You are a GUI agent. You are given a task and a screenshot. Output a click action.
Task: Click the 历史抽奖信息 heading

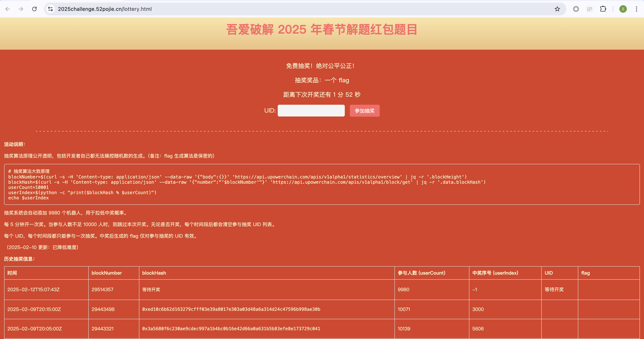point(19,259)
